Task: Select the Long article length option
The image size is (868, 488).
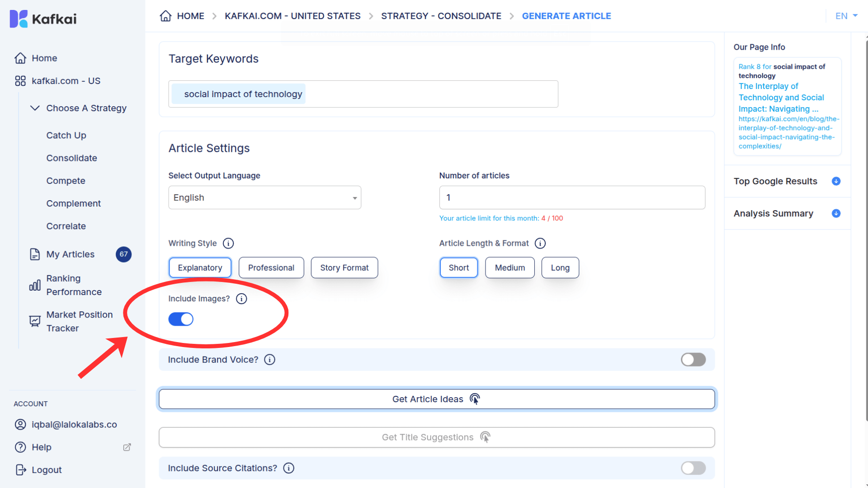Action: point(560,267)
